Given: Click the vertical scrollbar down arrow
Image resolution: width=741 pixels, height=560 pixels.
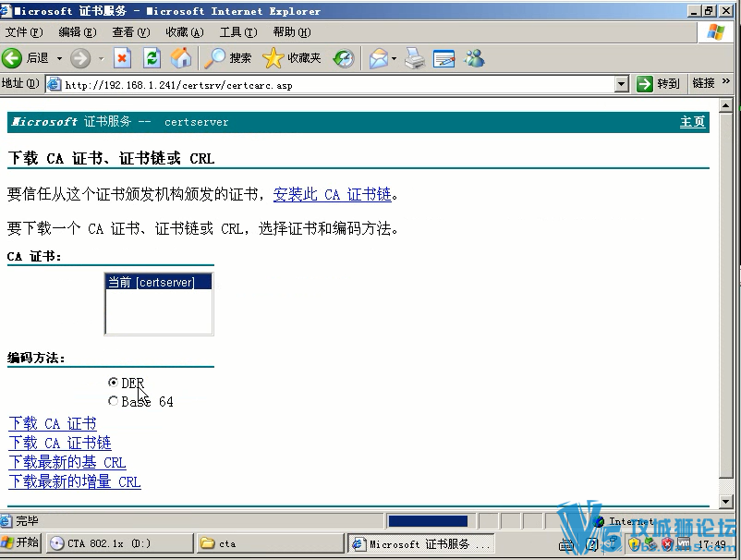Looking at the screenshot, I should (725, 501).
